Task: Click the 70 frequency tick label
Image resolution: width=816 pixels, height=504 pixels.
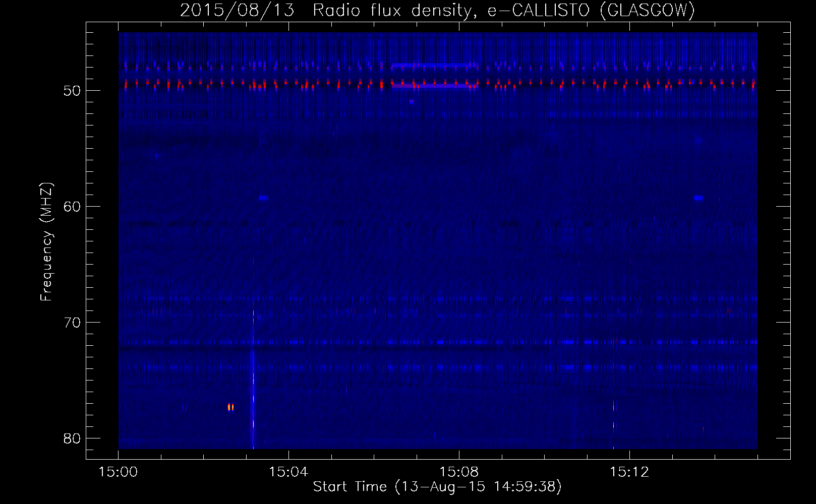Action: (x=73, y=323)
